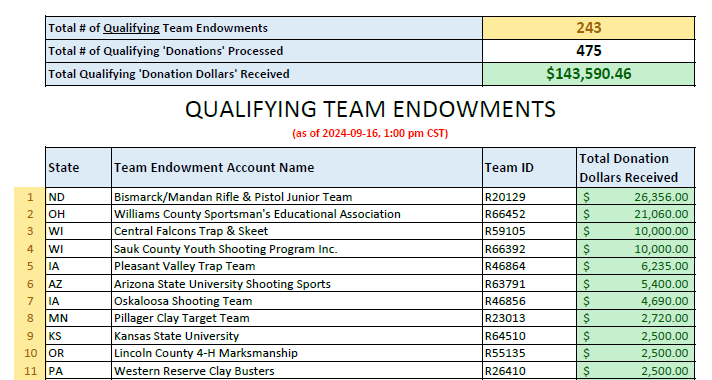Select the MN state cell
The height and width of the screenshot is (380, 712).
[x=79, y=319]
